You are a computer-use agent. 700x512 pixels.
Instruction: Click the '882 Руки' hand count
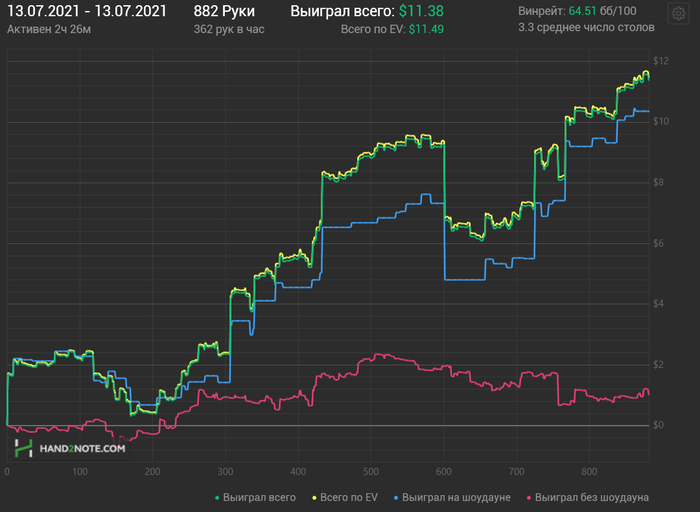tap(224, 11)
